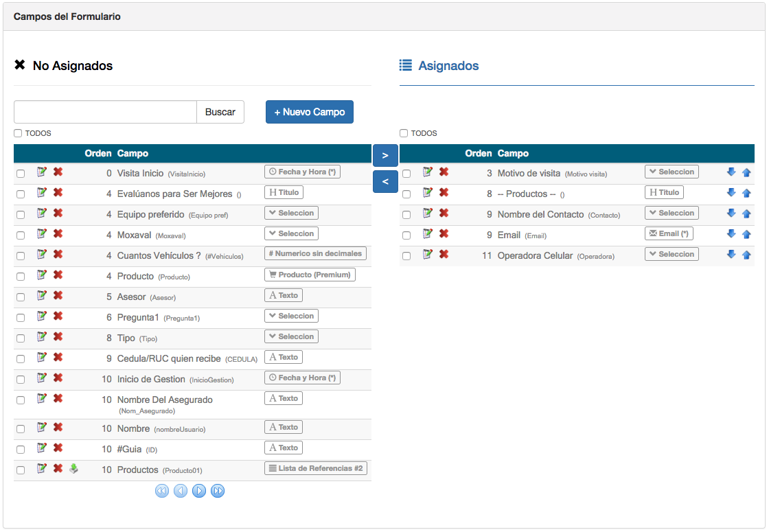Delete the Productos (Producto01) field
The height and width of the screenshot is (532, 769).
58,468
